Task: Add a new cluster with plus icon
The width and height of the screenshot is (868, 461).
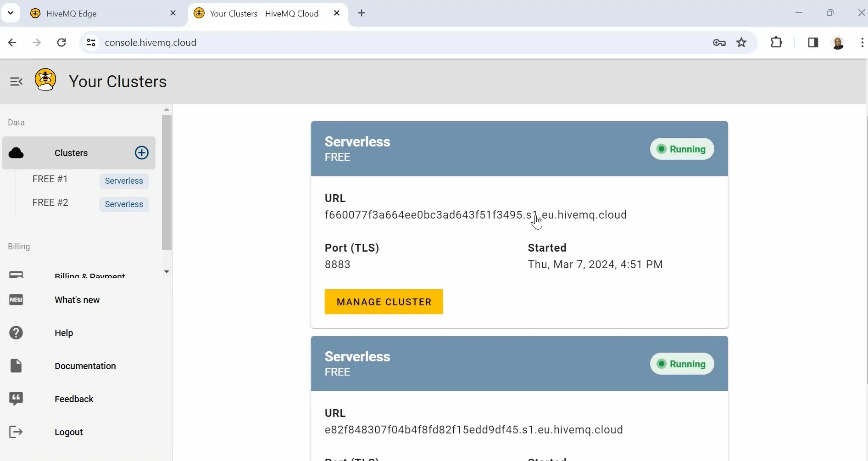Action: 142,153
